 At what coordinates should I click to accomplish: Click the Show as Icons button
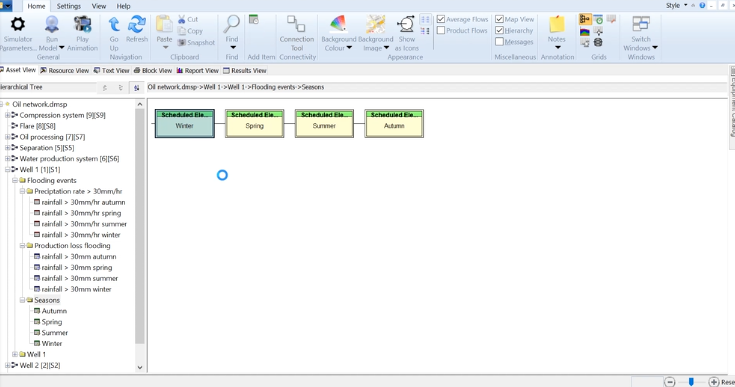(406, 24)
